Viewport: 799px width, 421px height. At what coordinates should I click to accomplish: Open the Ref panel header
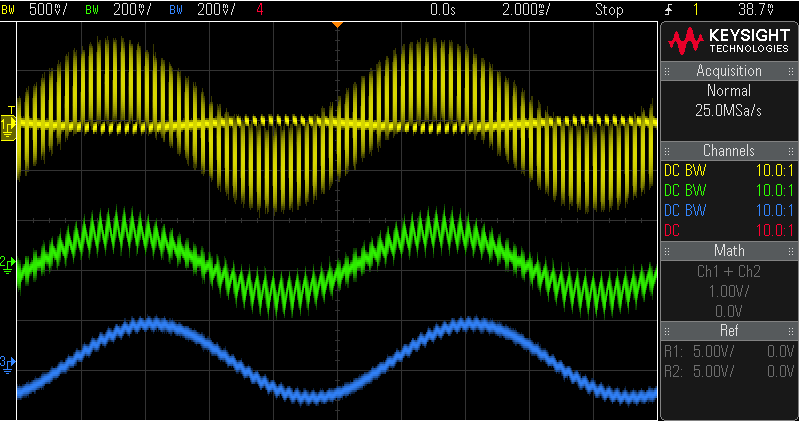pyautogui.click(x=729, y=329)
